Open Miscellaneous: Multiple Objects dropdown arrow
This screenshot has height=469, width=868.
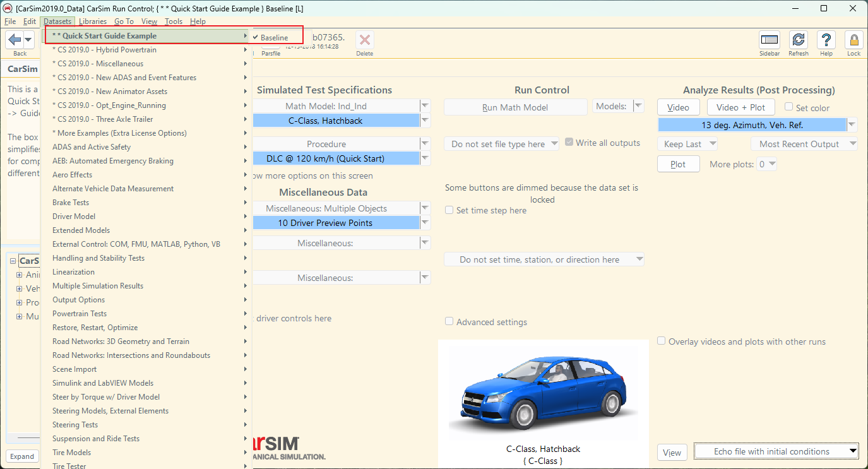pyautogui.click(x=425, y=208)
